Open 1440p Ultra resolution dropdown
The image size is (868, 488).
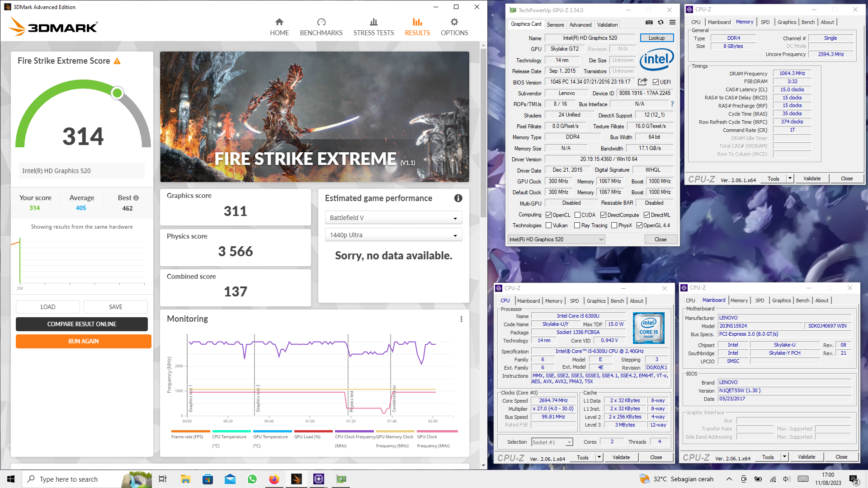(393, 235)
